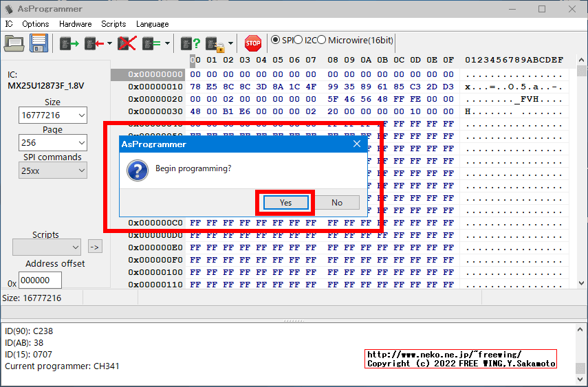
Task: Open the Scripts menu
Action: [113, 24]
